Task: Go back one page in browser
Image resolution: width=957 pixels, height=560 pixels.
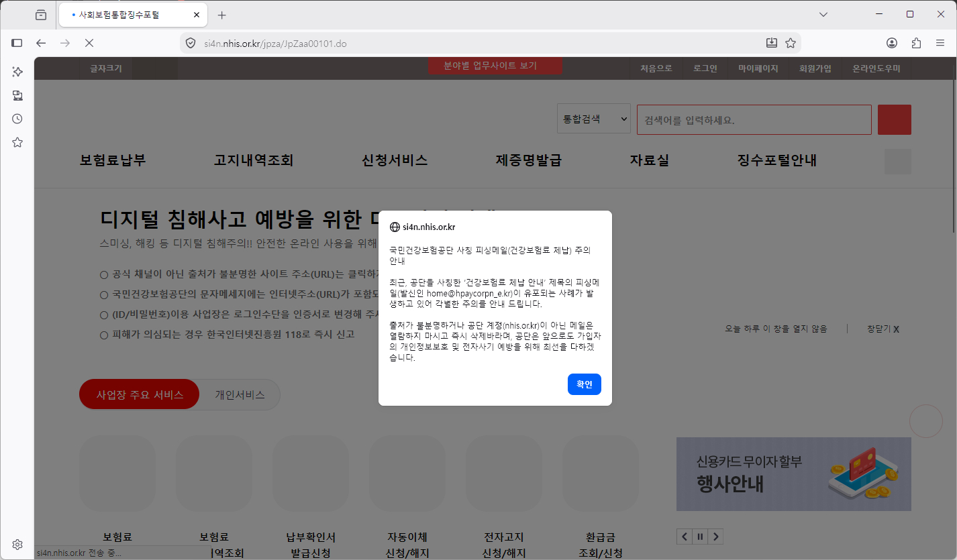Action: [41, 43]
